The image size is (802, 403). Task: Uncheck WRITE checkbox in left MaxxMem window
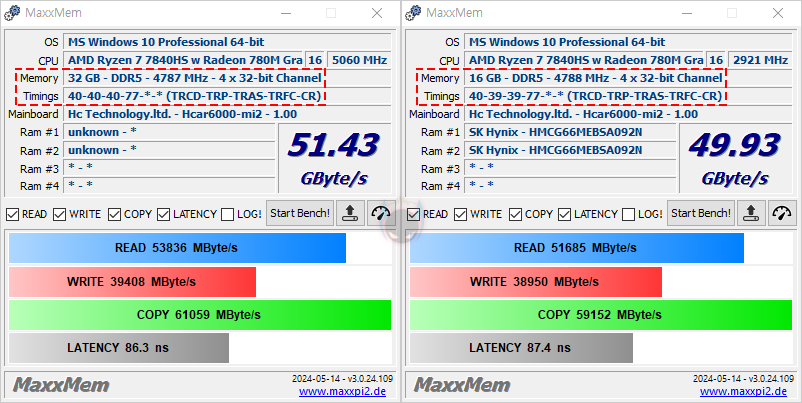pyautogui.click(x=60, y=214)
